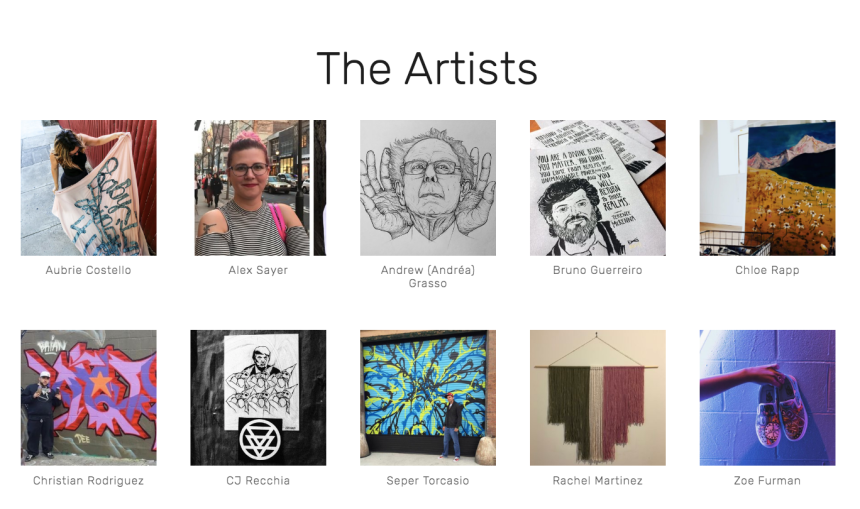
Task: Follow the Alex Sayer name link
Action: click(x=258, y=270)
